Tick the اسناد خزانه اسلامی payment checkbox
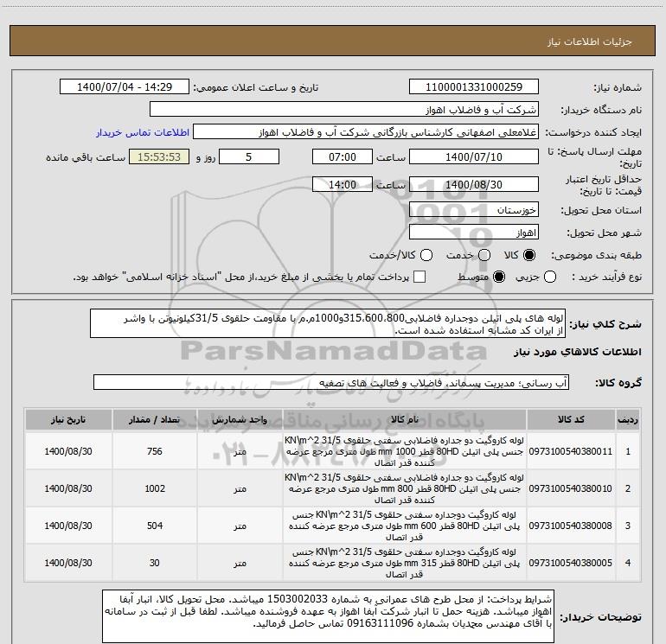 point(419,277)
